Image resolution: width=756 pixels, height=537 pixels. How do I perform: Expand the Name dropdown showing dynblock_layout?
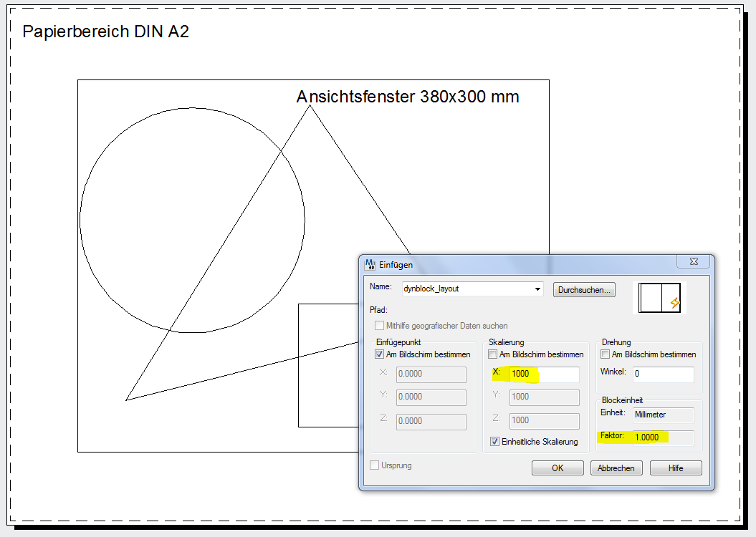[x=537, y=289]
